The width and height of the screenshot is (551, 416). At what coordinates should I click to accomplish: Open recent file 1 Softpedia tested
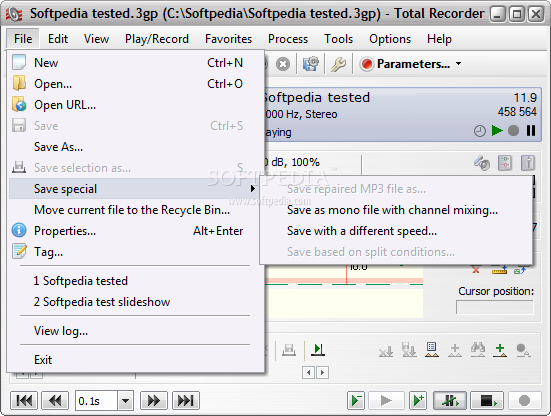(135, 281)
